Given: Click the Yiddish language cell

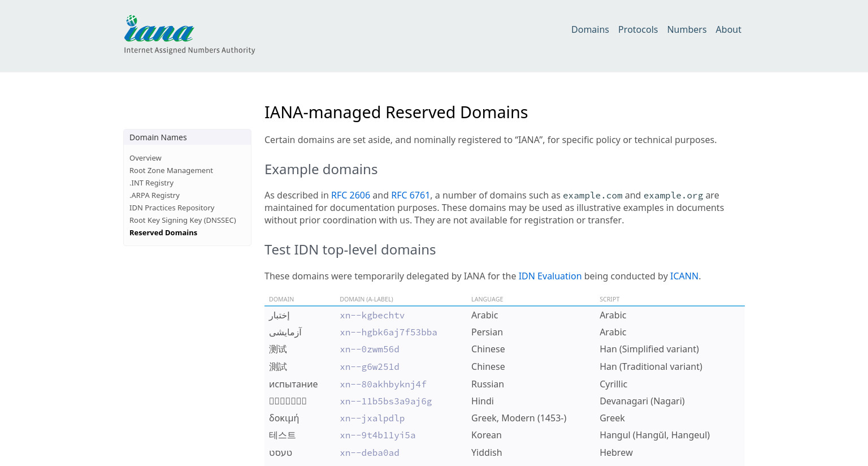Looking at the screenshot, I should click(487, 452).
